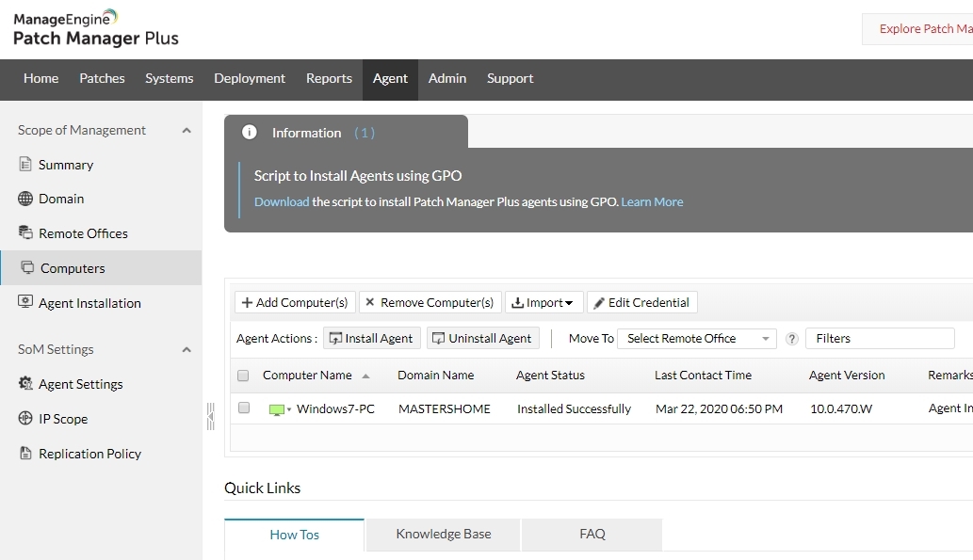Click the help question mark icon
Image resolution: width=973 pixels, height=560 pixels.
[x=791, y=339]
